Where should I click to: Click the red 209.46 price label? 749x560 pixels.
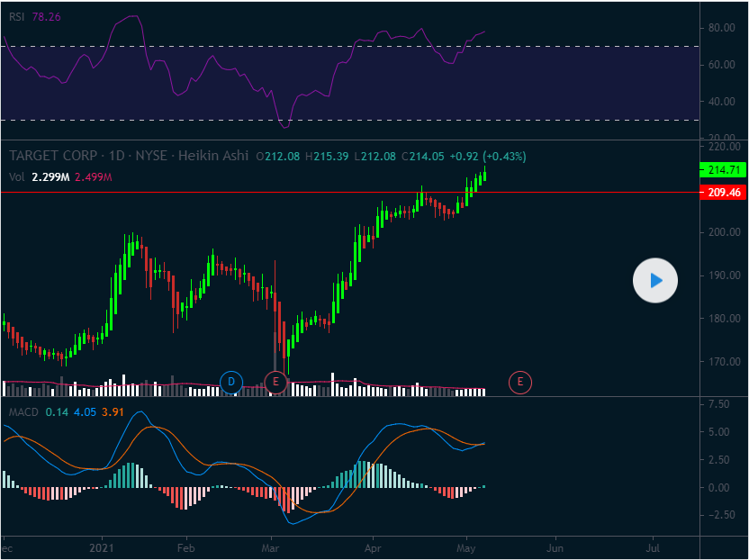pos(723,192)
